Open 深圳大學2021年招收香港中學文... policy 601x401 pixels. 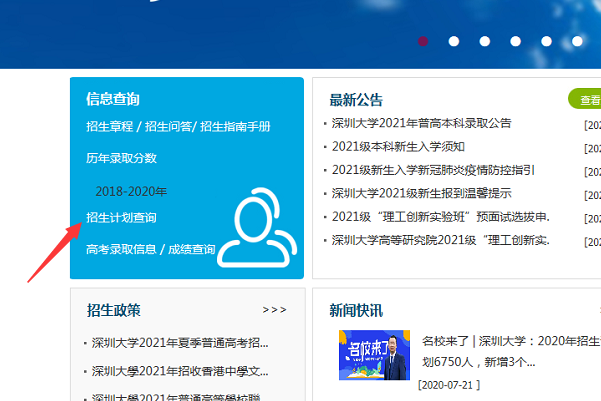180,371
